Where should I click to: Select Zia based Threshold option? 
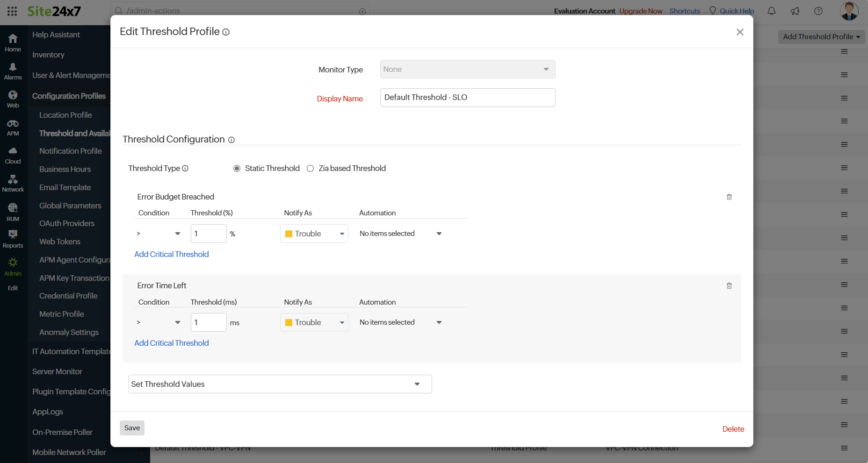(x=311, y=169)
